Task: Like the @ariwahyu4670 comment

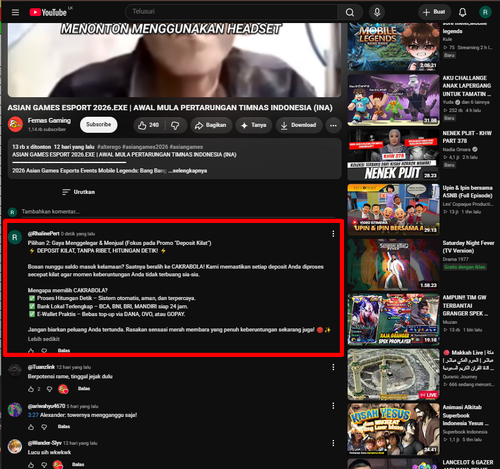Action: 31,427
